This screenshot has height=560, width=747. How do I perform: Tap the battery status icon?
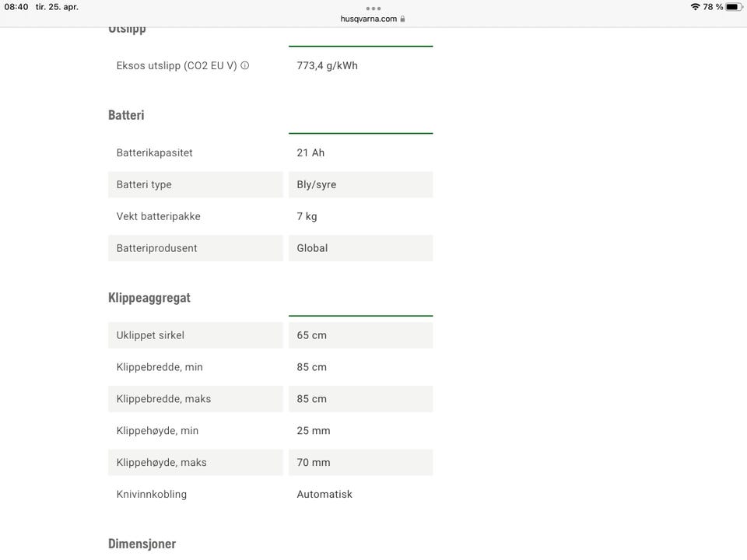point(734,7)
